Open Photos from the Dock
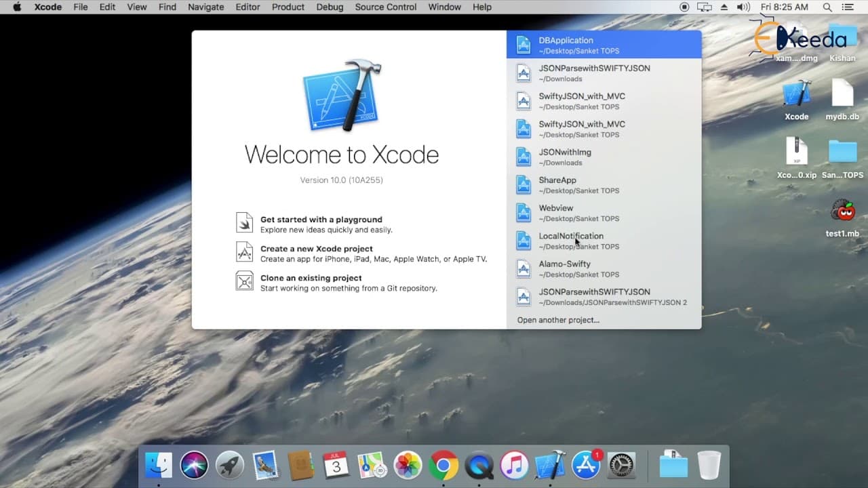 coord(408,466)
